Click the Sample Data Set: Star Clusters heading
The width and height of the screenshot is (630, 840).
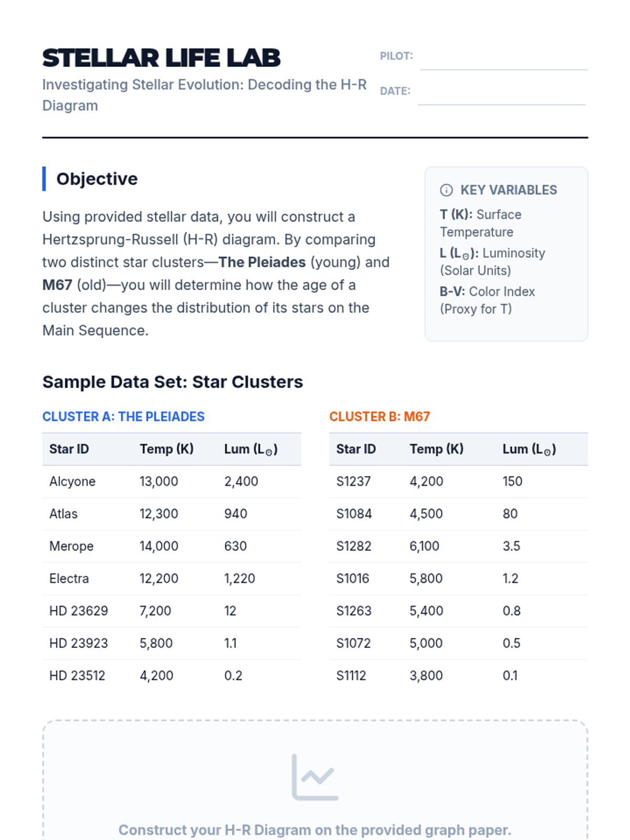click(173, 382)
